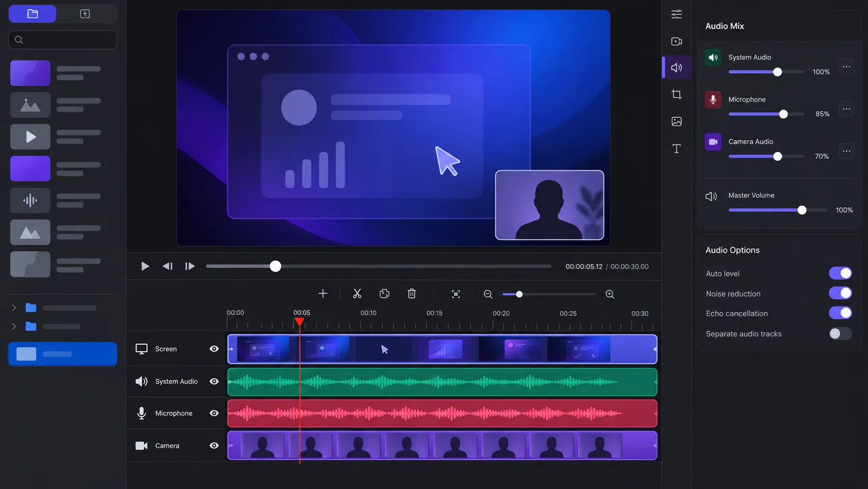This screenshot has width=868, height=489.
Task: Open the adjustments sliders panel icon
Action: (x=676, y=15)
